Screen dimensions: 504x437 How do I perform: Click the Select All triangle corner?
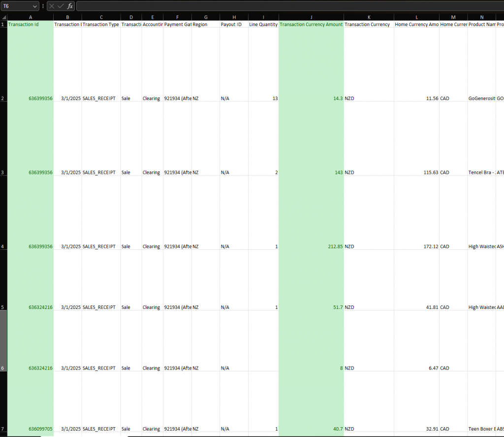click(x=3, y=17)
